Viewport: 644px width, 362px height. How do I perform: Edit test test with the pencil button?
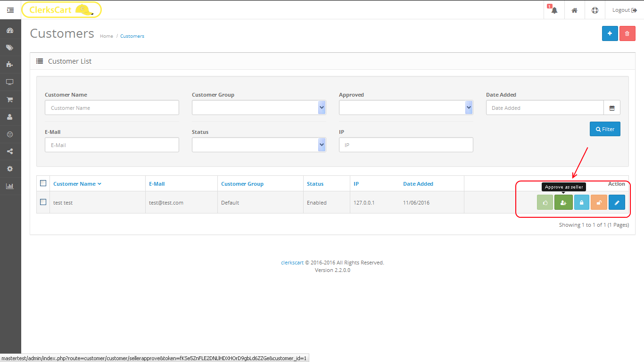[617, 203]
